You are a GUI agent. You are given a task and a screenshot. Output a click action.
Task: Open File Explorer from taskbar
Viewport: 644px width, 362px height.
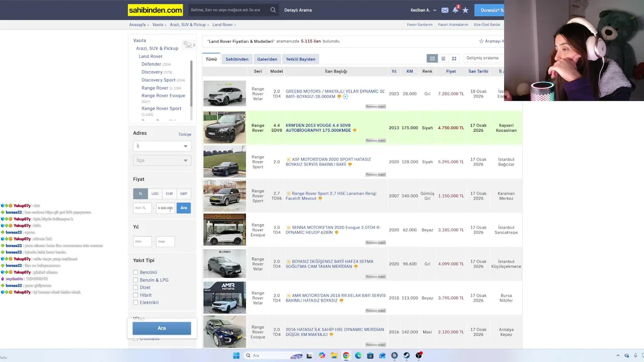point(334,355)
